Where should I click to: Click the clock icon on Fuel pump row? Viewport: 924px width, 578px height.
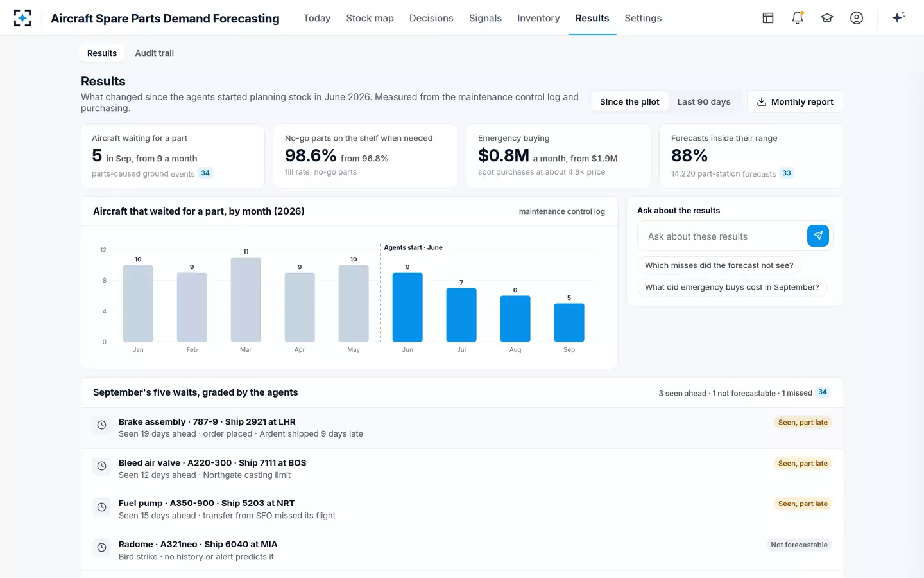[101, 507]
